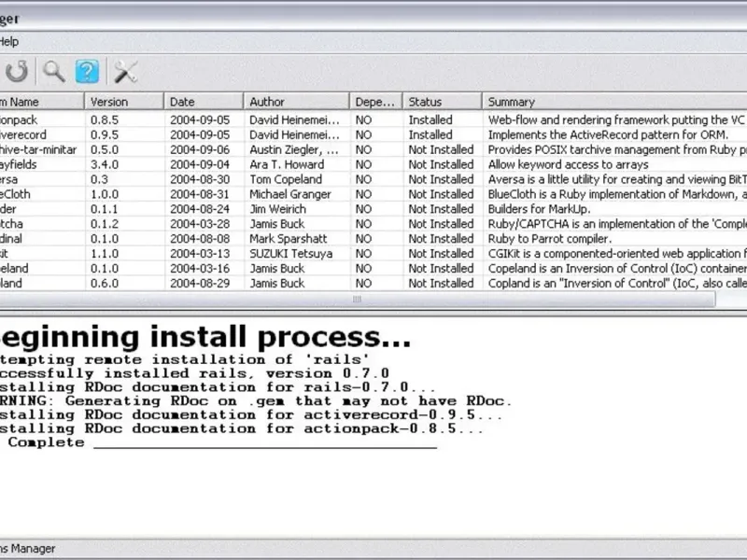
Task: Select the archive-tar-minitar gem row name
Action: [38, 149]
